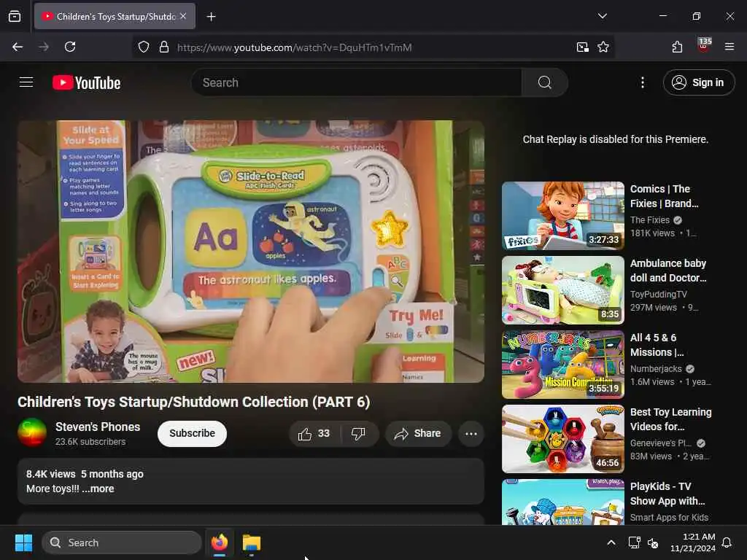Open more actions ellipsis beside Share
This screenshot has height=560, width=747.
click(471, 433)
